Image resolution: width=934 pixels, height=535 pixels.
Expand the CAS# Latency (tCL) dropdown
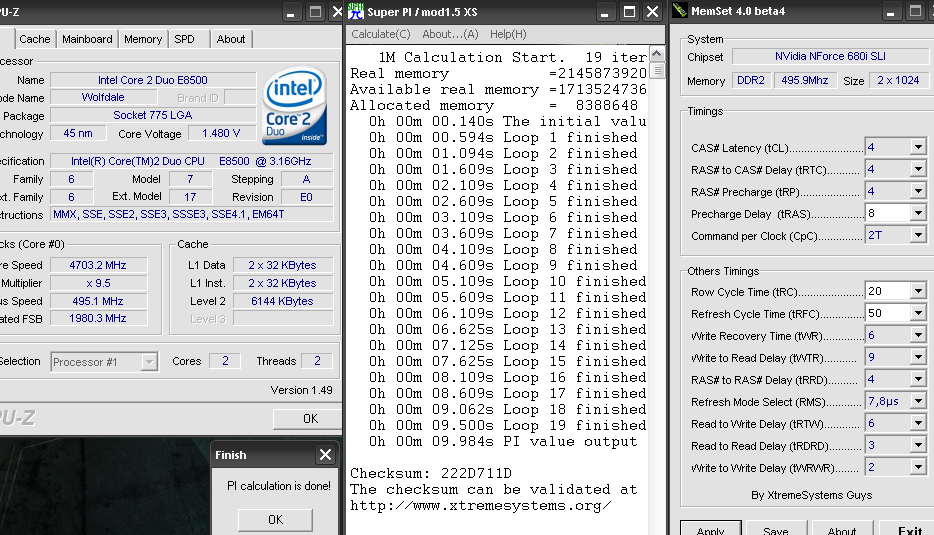(918, 147)
